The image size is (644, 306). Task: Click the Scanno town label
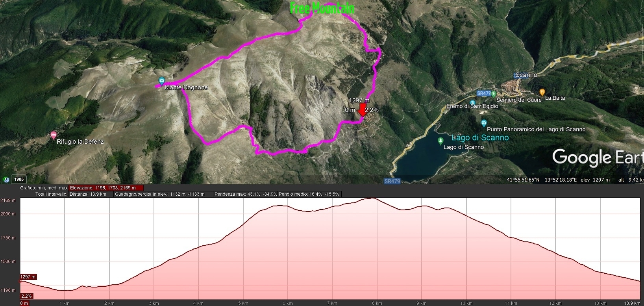pos(526,75)
